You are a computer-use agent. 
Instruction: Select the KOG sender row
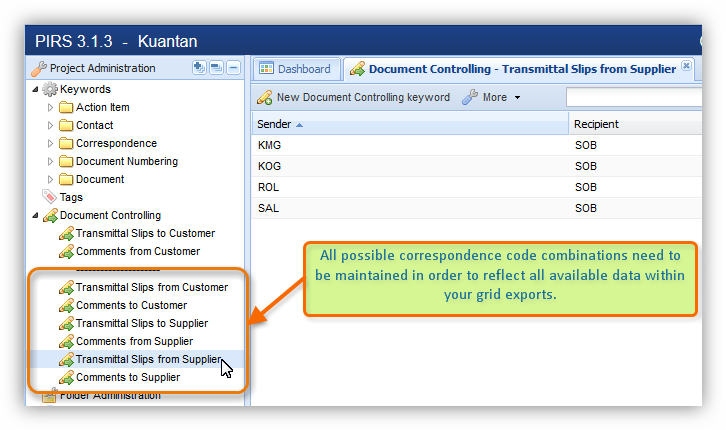pyautogui.click(x=476, y=166)
